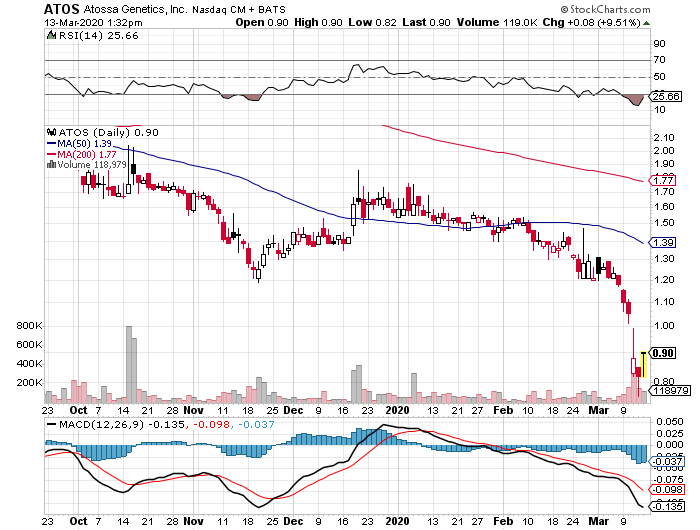Image resolution: width=700 pixels, height=530 pixels.
Task: Click Feb on the price panel date axis
Action: tap(503, 410)
